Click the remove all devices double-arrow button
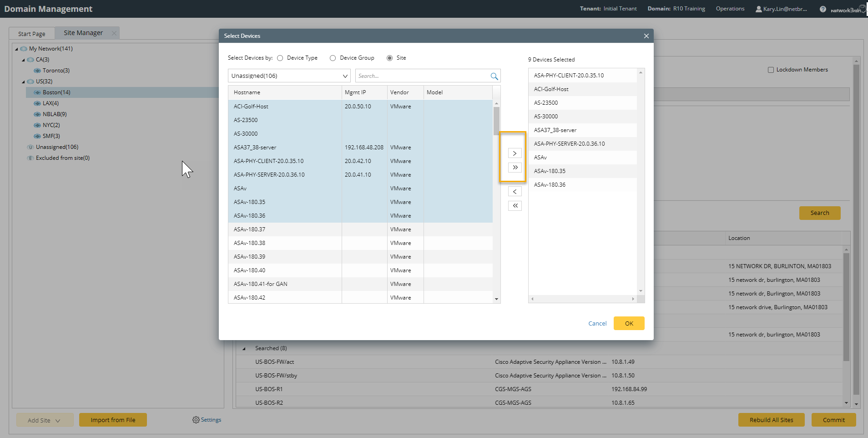 515,206
